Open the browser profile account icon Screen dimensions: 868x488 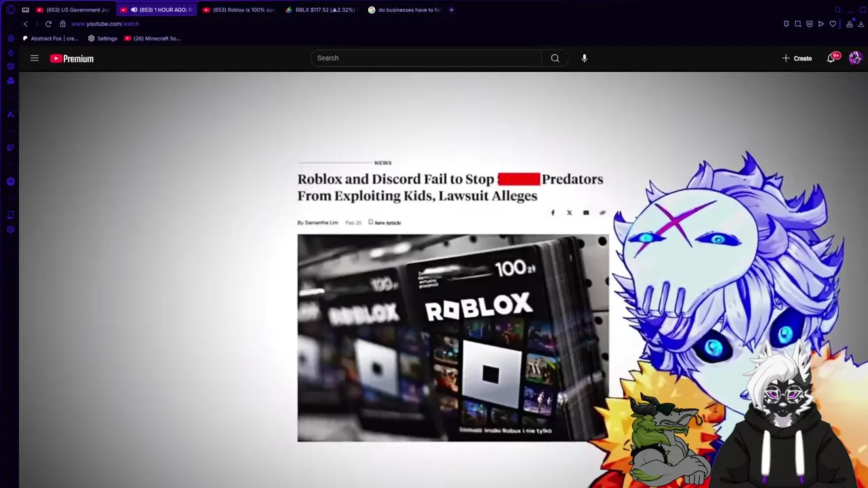coord(849,24)
